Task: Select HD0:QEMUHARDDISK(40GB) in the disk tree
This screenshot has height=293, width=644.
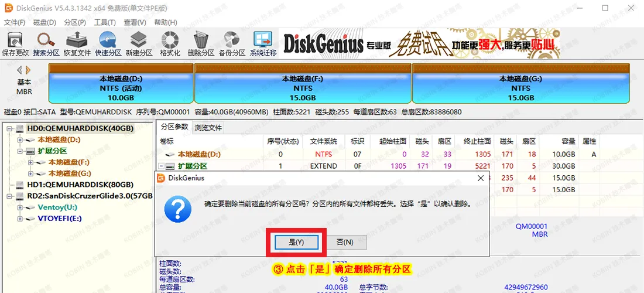Action: click(x=80, y=128)
